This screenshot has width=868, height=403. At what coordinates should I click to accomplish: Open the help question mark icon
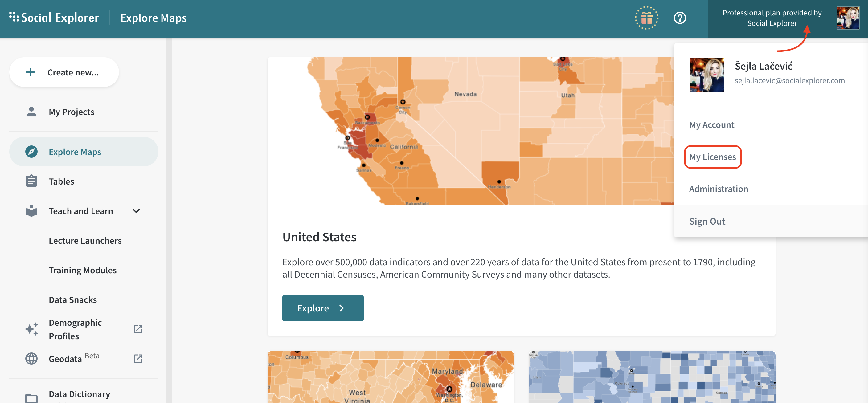[680, 18]
